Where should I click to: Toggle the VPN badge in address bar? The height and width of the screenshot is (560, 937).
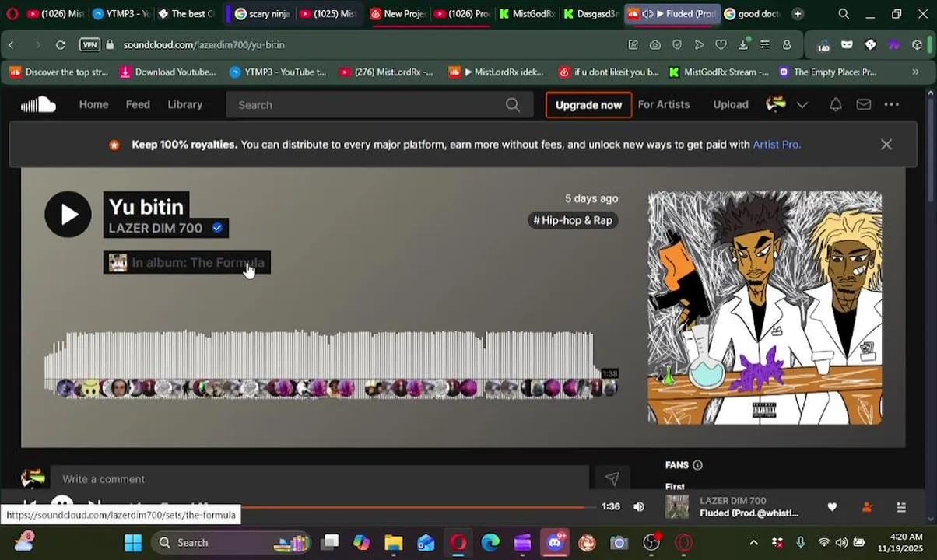(x=90, y=45)
